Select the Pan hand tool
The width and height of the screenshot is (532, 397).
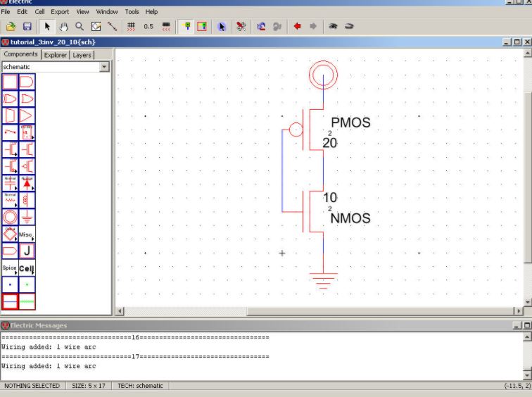point(63,26)
